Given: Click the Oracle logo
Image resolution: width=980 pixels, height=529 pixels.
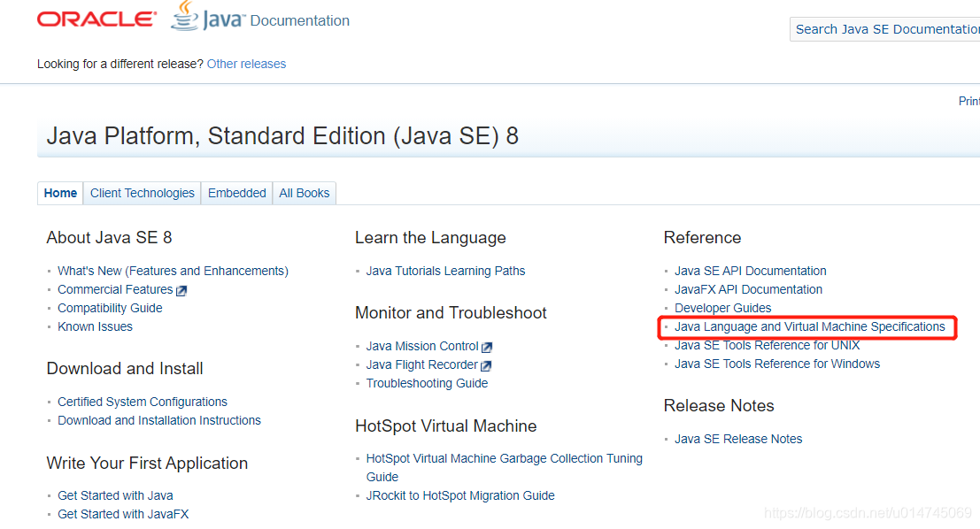Looking at the screenshot, I should click(x=96, y=19).
